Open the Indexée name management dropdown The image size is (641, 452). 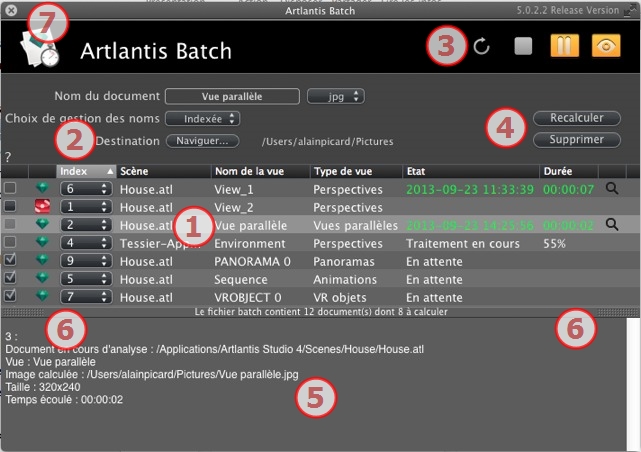(202, 119)
